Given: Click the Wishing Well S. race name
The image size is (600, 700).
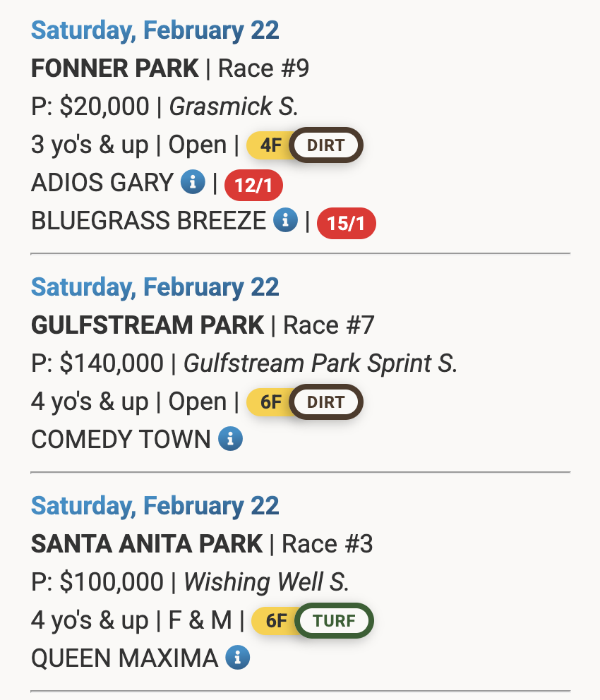Looking at the screenshot, I should pyautogui.click(x=267, y=582).
